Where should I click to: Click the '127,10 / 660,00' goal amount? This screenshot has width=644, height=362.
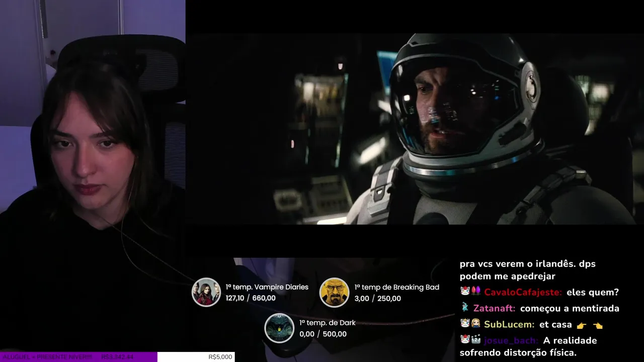[x=251, y=298]
